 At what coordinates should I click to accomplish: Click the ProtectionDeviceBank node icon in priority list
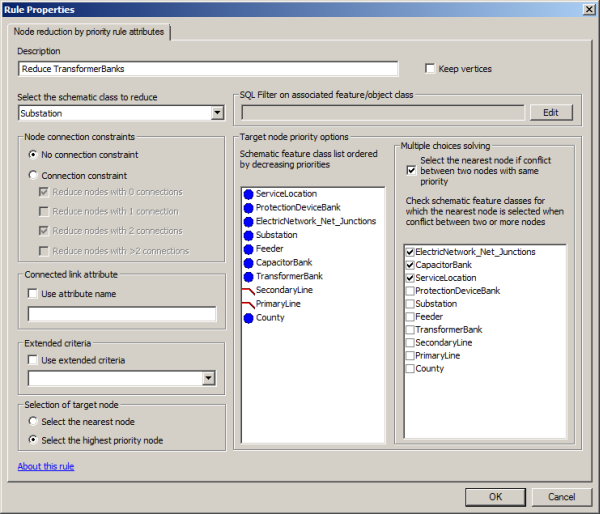248,207
